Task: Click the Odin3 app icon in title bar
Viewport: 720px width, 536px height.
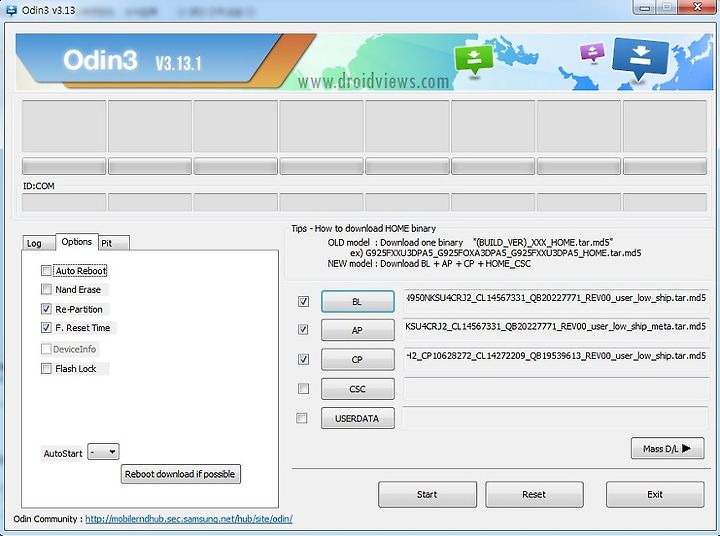Action: click(11, 10)
